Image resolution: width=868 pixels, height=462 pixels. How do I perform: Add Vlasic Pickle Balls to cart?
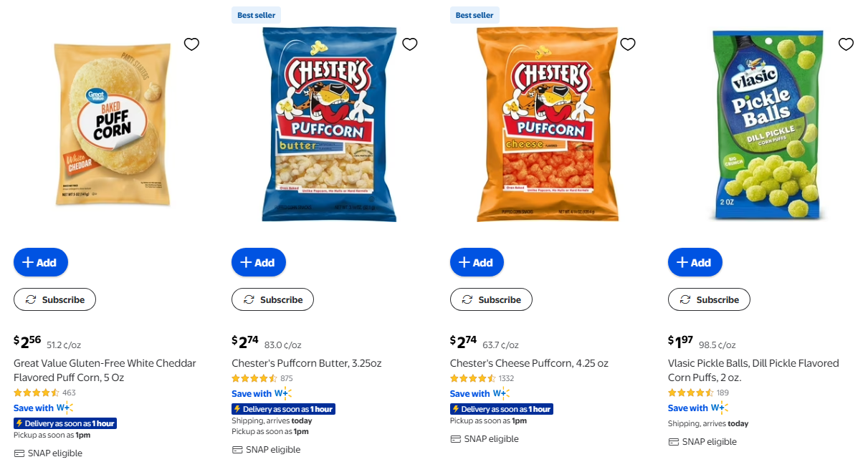[x=695, y=263]
